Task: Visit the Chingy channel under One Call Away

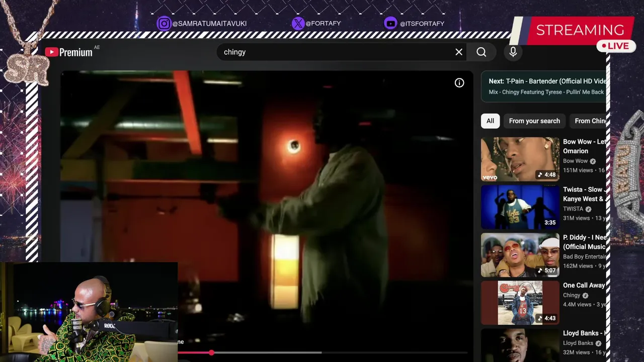Action: point(572,295)
